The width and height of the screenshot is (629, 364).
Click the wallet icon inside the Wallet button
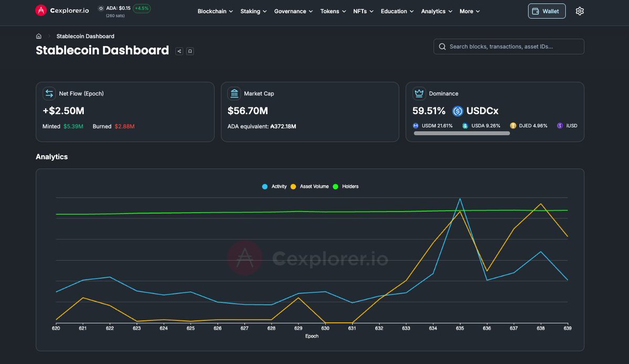coord(536,11)
